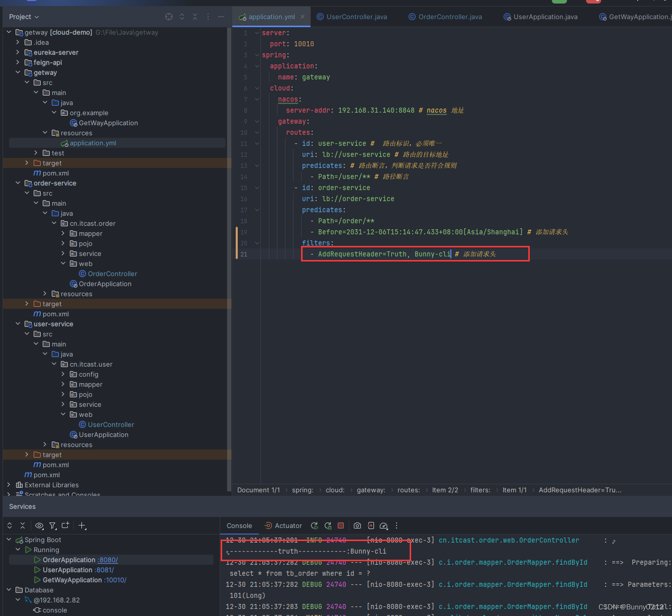Screen dimensions: 672x616
Task: Collapse all services in Services toolbar
Action: (23, 525)
